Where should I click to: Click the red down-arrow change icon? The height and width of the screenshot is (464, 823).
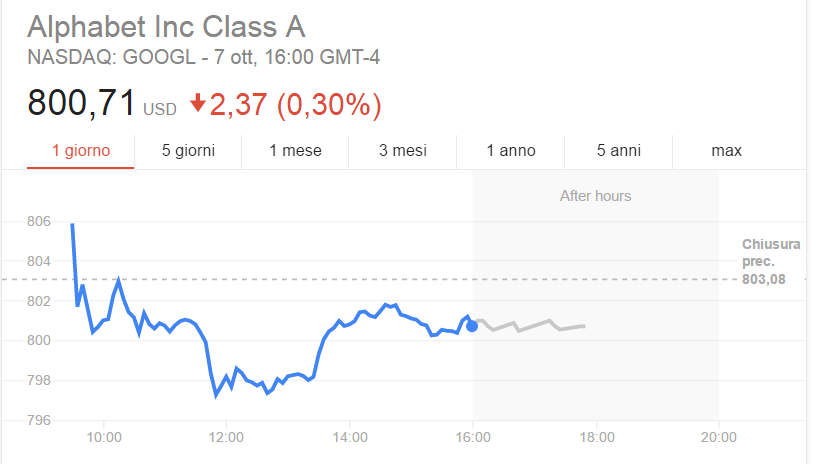pos(198,102)
